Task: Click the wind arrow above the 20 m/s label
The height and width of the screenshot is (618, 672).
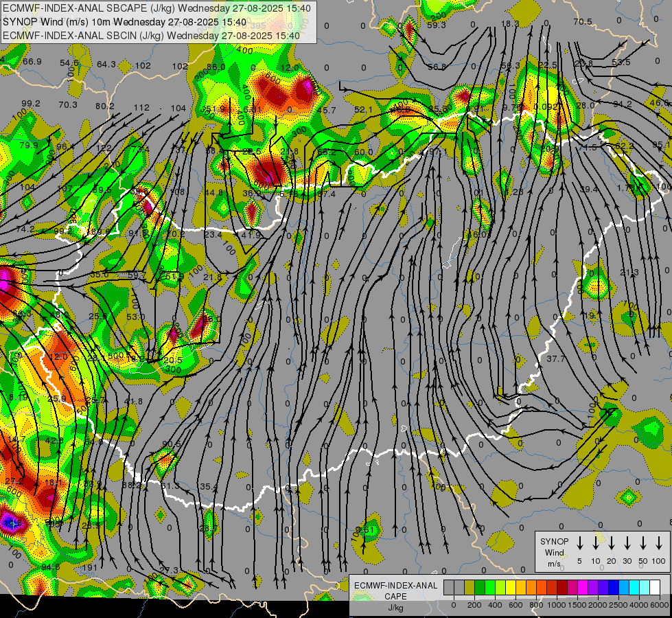Action: coord(612,542)
